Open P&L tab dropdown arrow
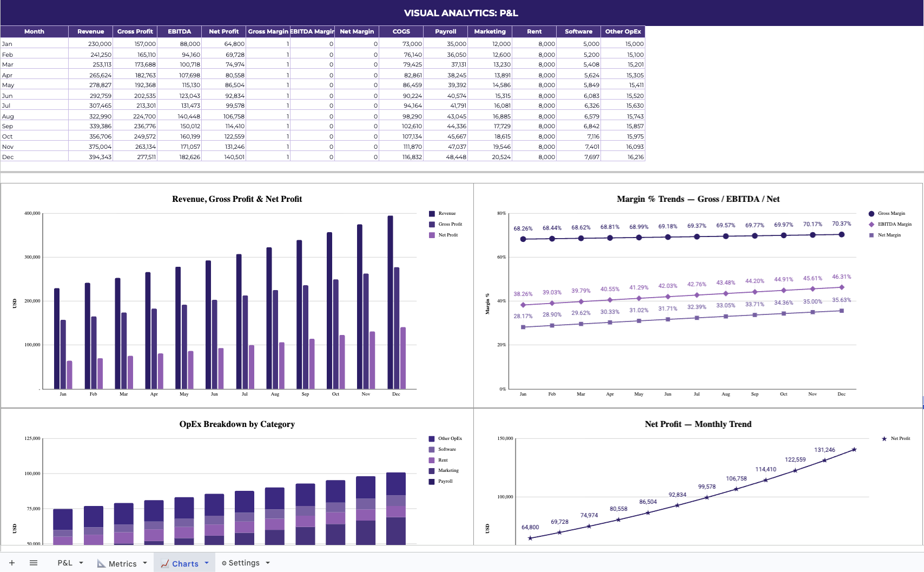This screenshot has width=924, height=572. pyautogui.click(x=81, y=563)
